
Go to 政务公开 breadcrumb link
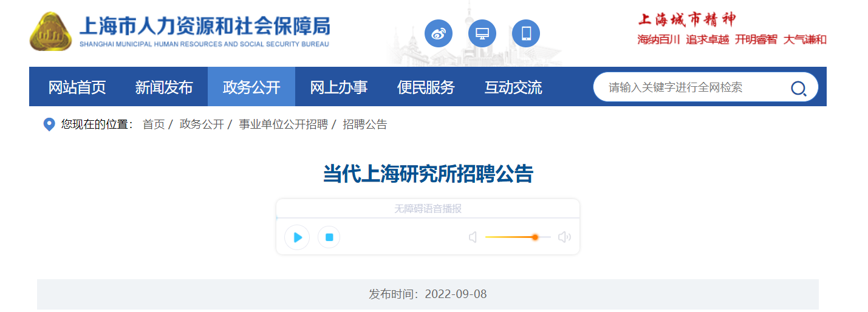pyautogui.click(x=202, y=124)
